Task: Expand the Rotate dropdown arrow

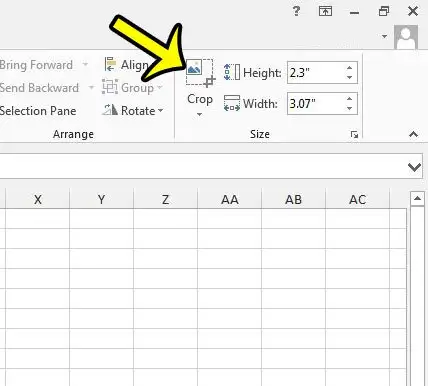Action: tap(160, 110)
